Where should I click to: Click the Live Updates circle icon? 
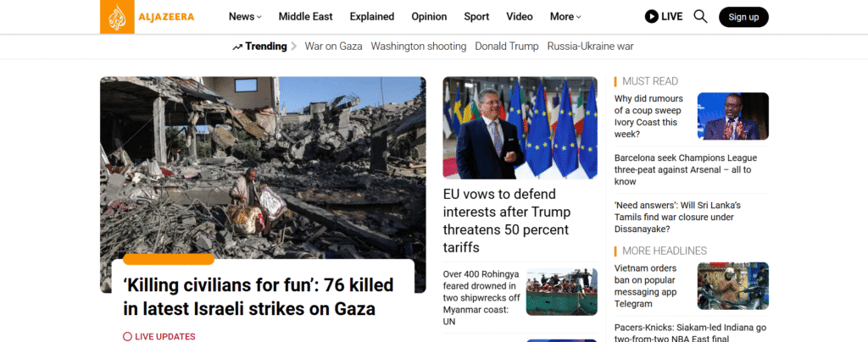tap(127, 336)
